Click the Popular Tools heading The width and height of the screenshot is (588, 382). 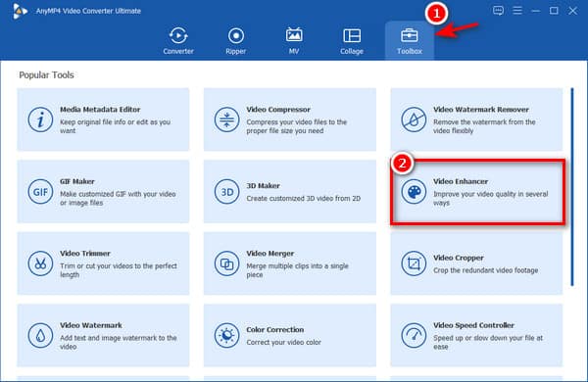pyautogui.click(x=46, y=75)
